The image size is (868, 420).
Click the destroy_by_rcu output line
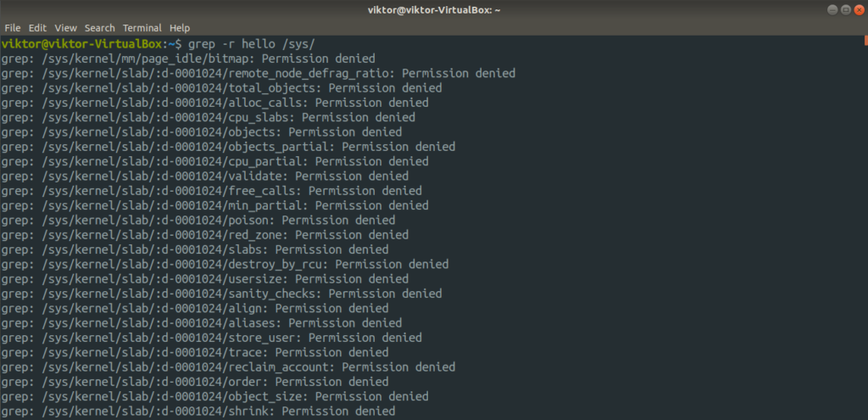225,264
